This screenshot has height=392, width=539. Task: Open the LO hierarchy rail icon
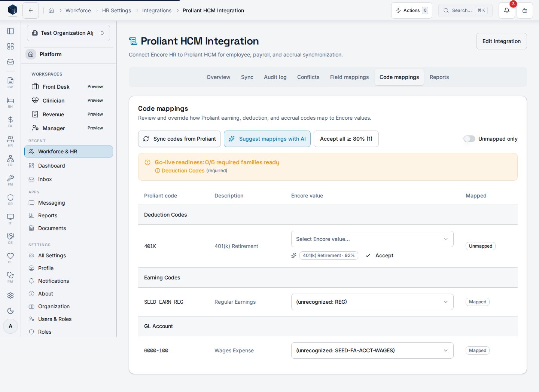click(10, 160)
